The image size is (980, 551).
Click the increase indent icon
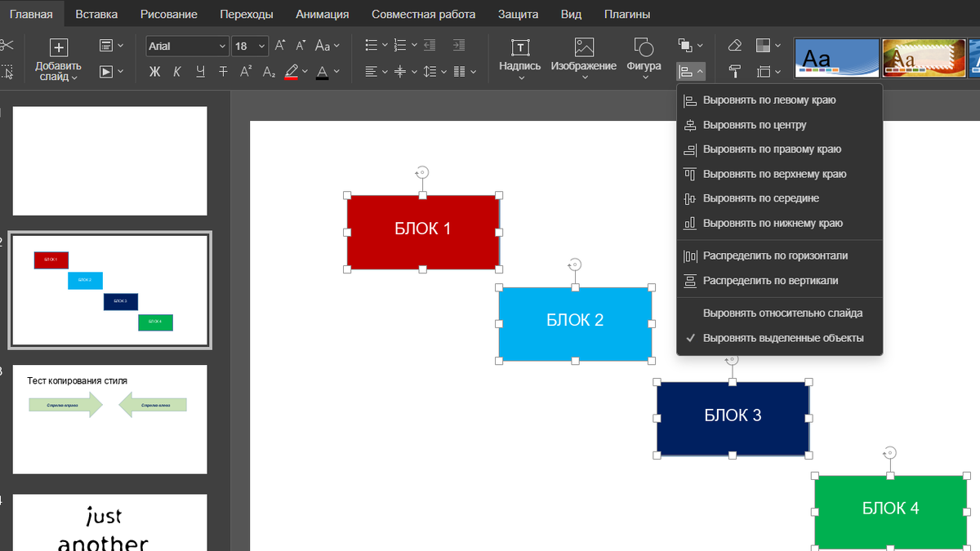click(459, 46)
